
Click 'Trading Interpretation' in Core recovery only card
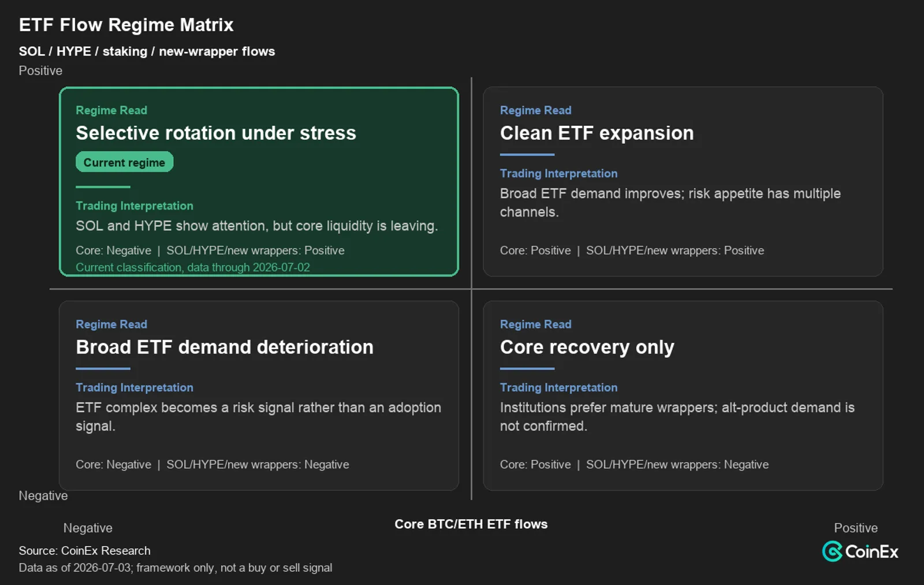[558, 388]
